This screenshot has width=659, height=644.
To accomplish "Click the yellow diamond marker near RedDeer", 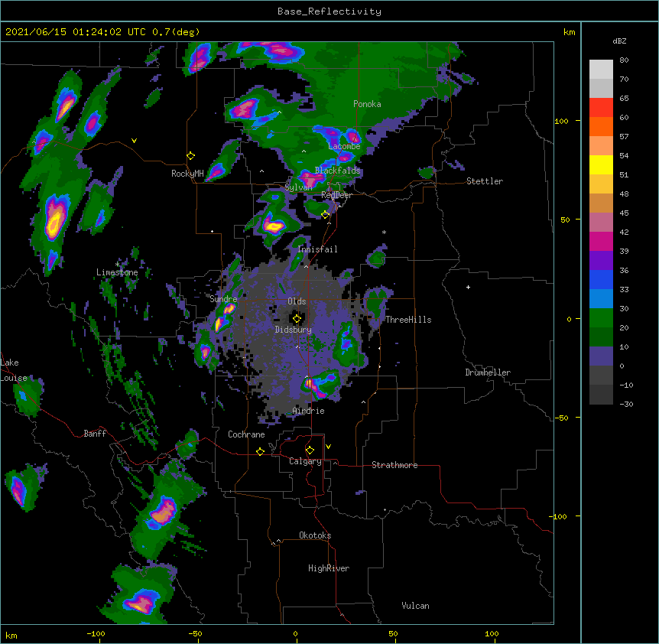I will coord(326,215).
